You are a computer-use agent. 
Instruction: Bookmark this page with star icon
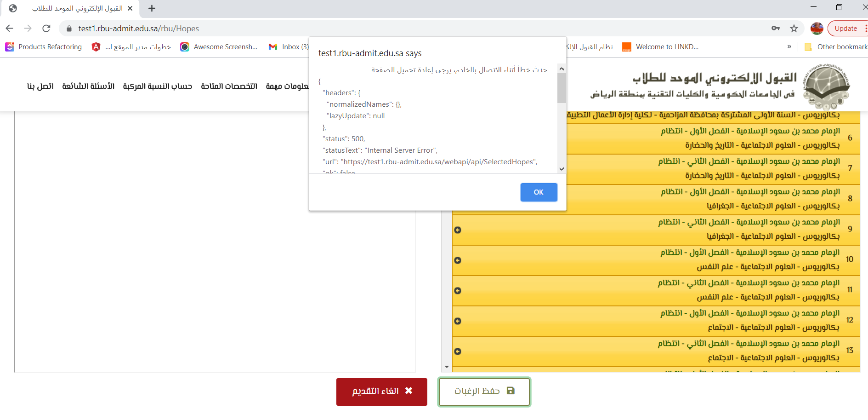(794, 29)
